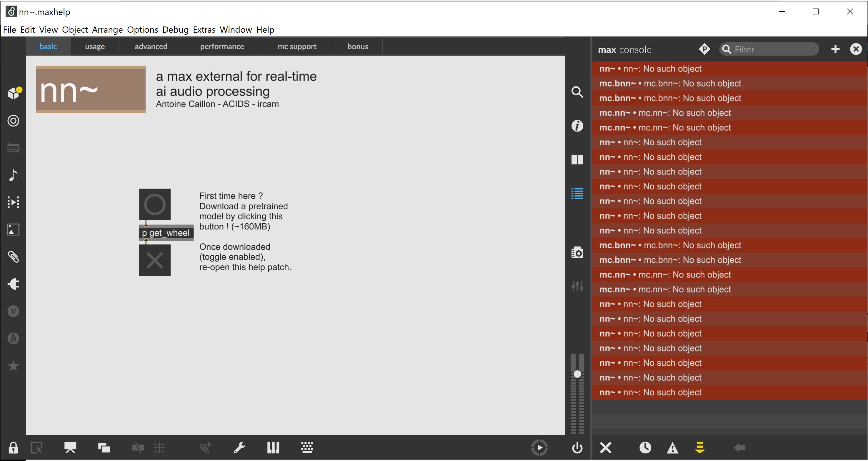Open the Arrange menu
868x461 pixels.
click(x=107, y=30)
